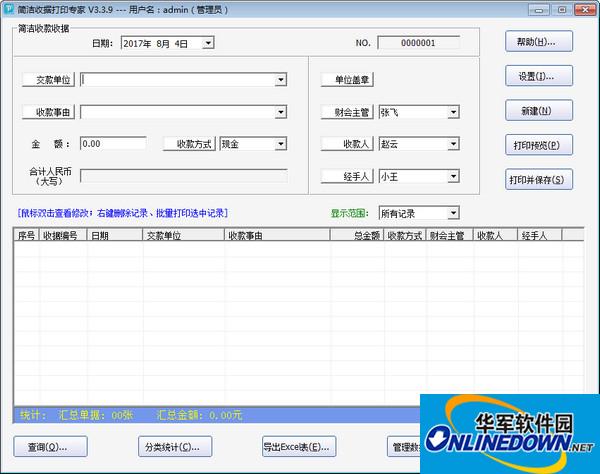This screenshot has width=600, height=474.
Task: Open the date picker dropdown arrow
Action: point(208,43)
